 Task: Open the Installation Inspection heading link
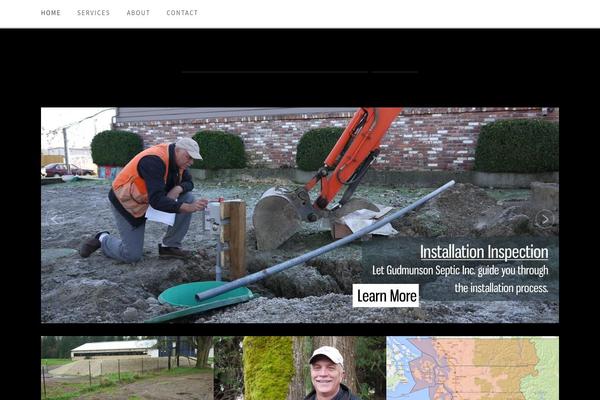pyautogui.click(x=484, y=252)
